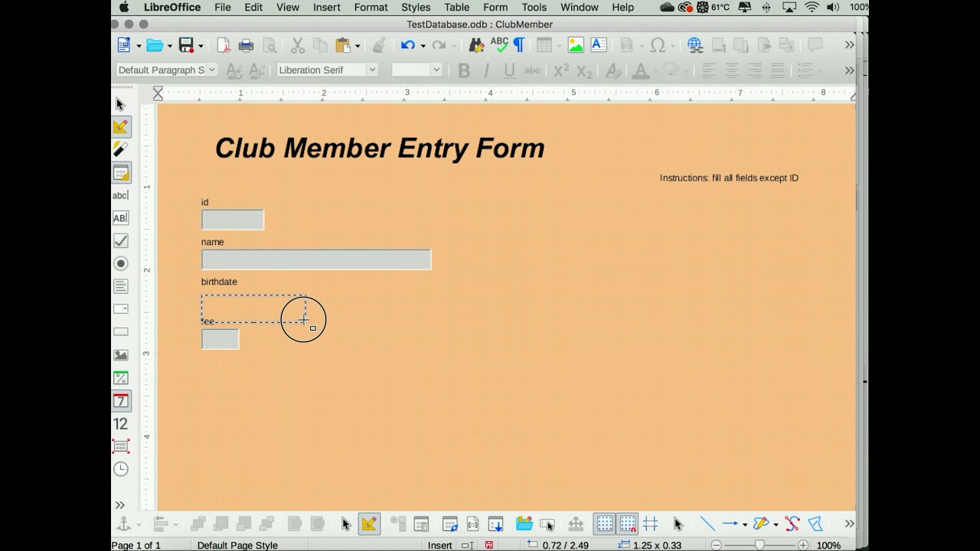This screenshot has height=551, width=980.
Task: Insert an image
Action: click(576, 45)
